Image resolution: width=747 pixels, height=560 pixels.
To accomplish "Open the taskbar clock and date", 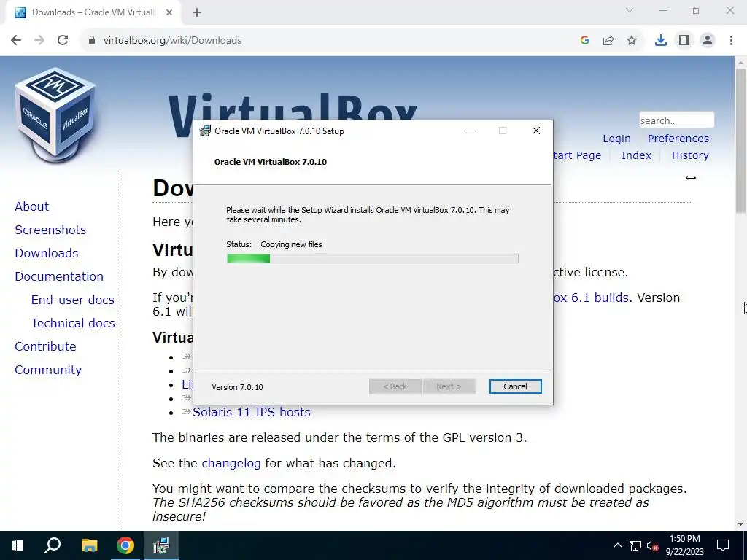I will click(685, 545).
